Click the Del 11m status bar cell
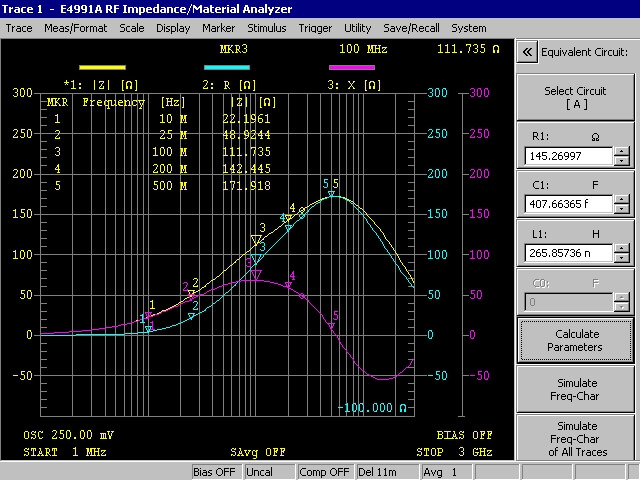Image resolution: width=640 pixels, height=480 pixels. 387,472
